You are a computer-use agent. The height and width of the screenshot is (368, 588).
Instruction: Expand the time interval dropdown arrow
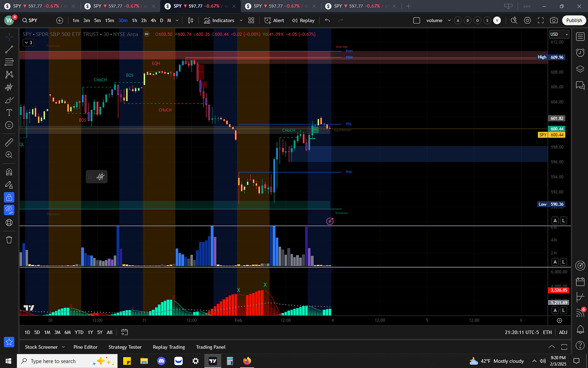click(x=177, y=20)
